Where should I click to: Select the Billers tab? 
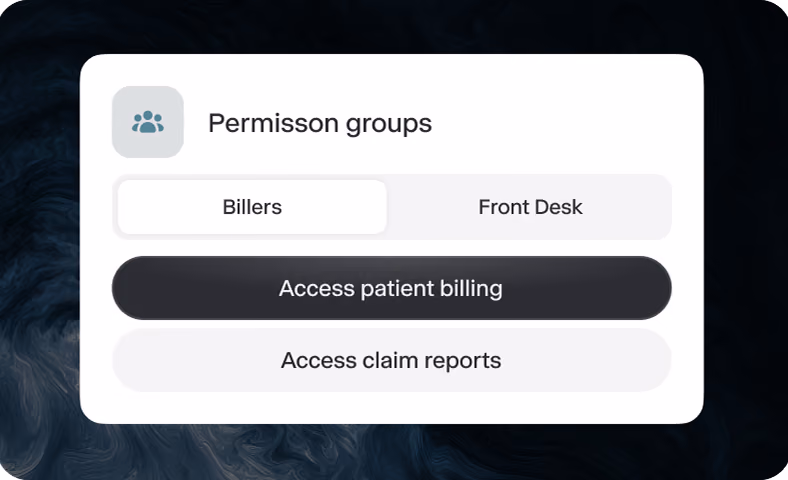point(252,207)
